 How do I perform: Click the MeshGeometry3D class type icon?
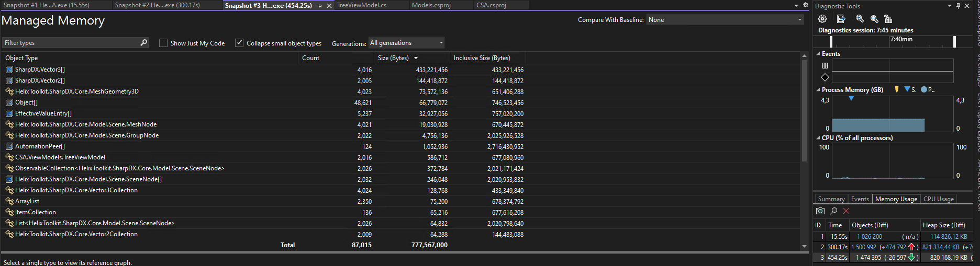point(9,91)
